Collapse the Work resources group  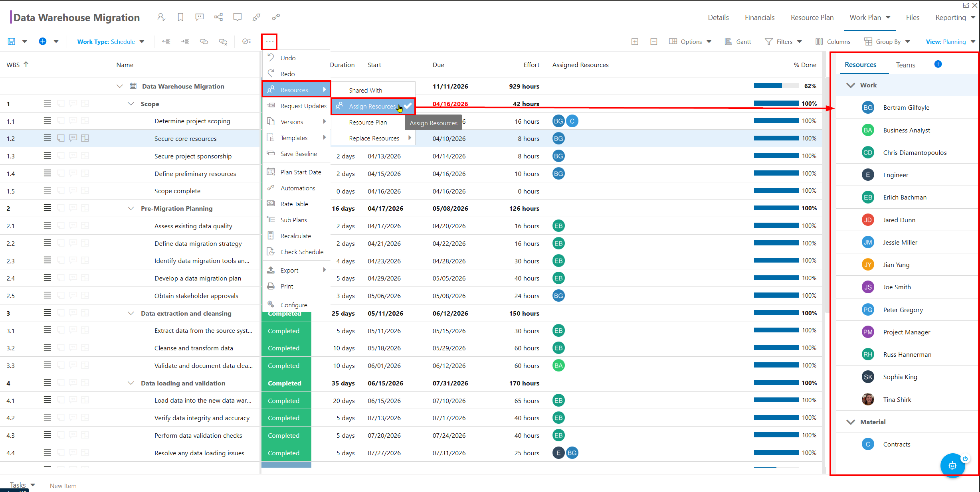pos(851,85)
